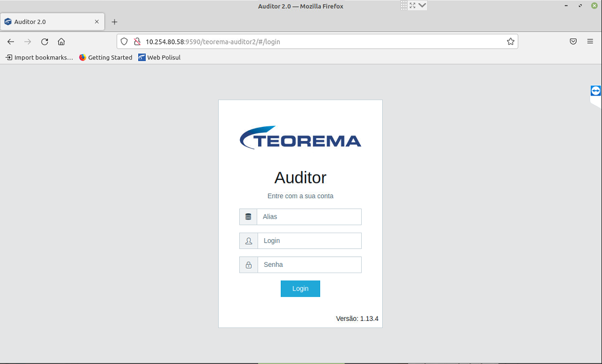The width and height of the screenshot is (602, 364).
Task: Focus the Alias input field
Action: (309, 217)
